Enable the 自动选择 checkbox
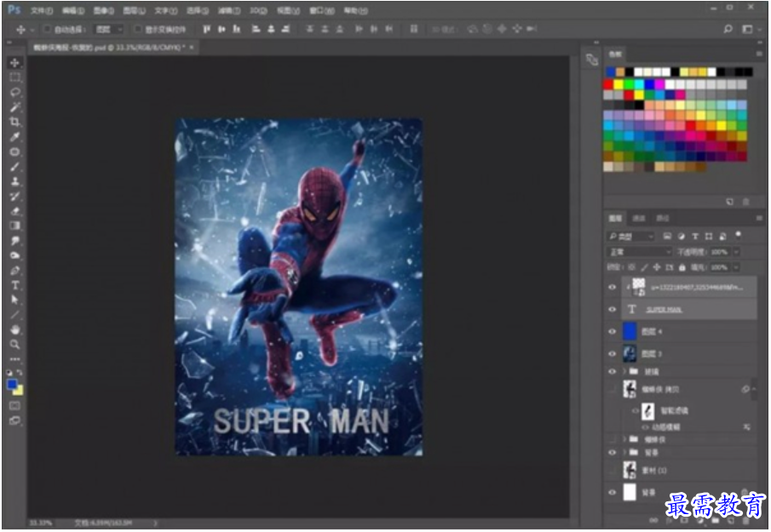771x532 pixels. (47, 29)
